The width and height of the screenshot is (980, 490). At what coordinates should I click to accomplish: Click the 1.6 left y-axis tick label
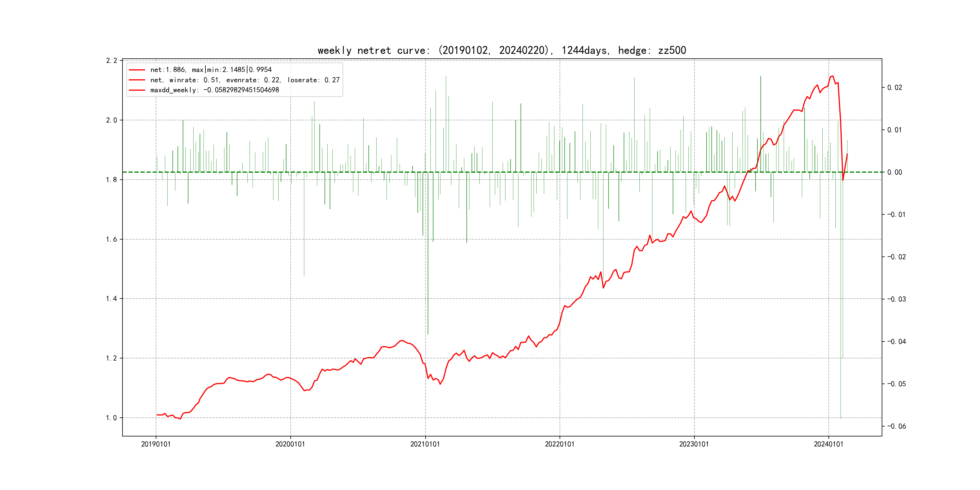point(112,239)
